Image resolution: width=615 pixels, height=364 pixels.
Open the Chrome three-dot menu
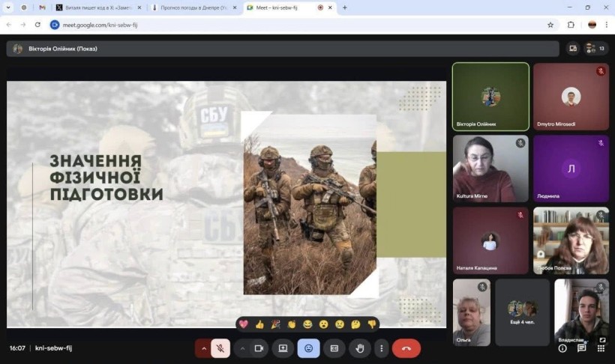(x=606, y=25)
